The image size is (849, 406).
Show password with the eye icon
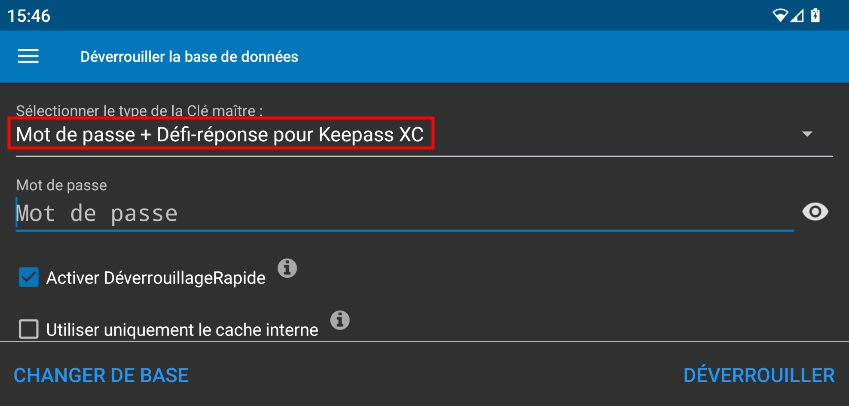click(x=815, y=211)
